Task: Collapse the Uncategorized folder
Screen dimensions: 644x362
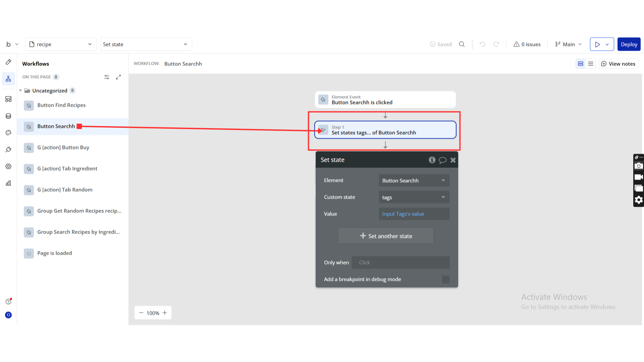Action: (x=20, y=90)
